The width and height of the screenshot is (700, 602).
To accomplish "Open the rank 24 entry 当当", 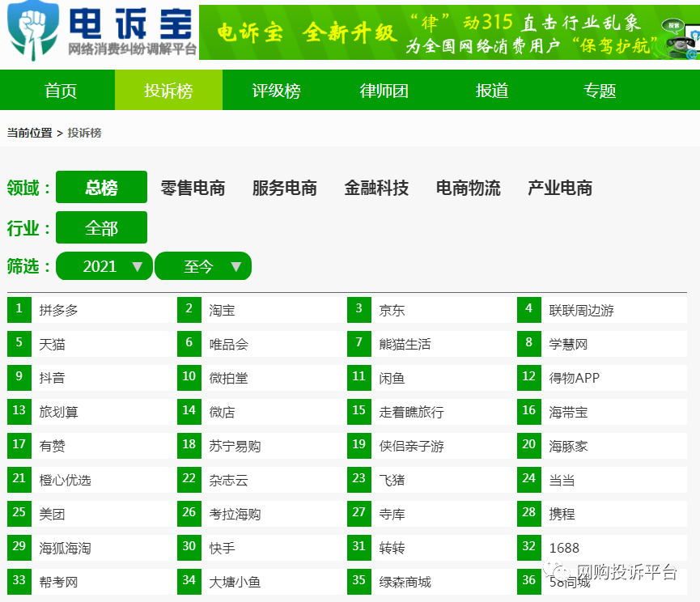I will [562, 480].
